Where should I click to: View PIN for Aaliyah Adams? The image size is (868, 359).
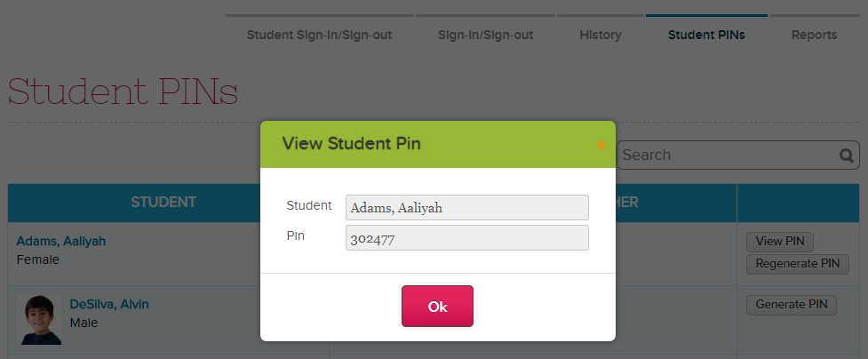(x=780, y=242)
